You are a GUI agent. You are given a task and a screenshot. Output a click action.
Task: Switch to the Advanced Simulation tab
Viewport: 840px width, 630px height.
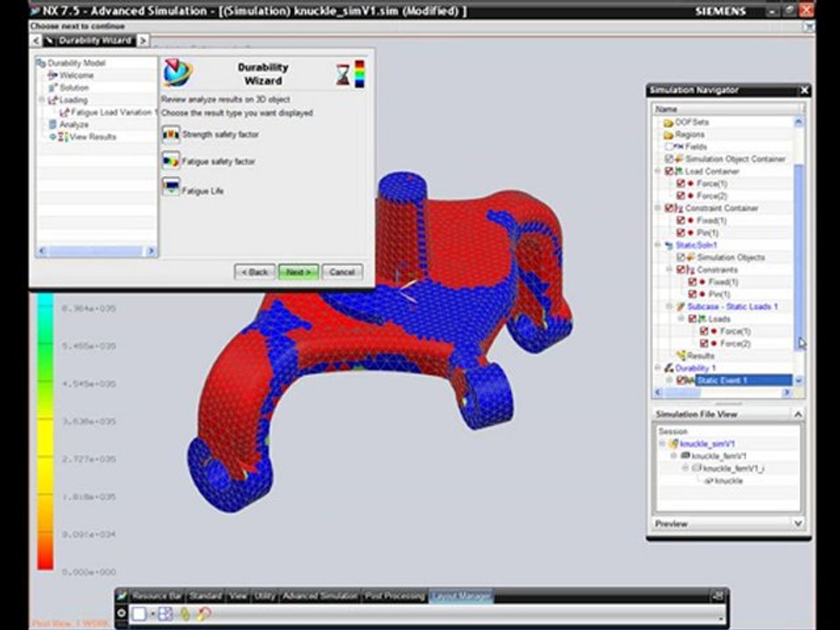click(320, 596)
